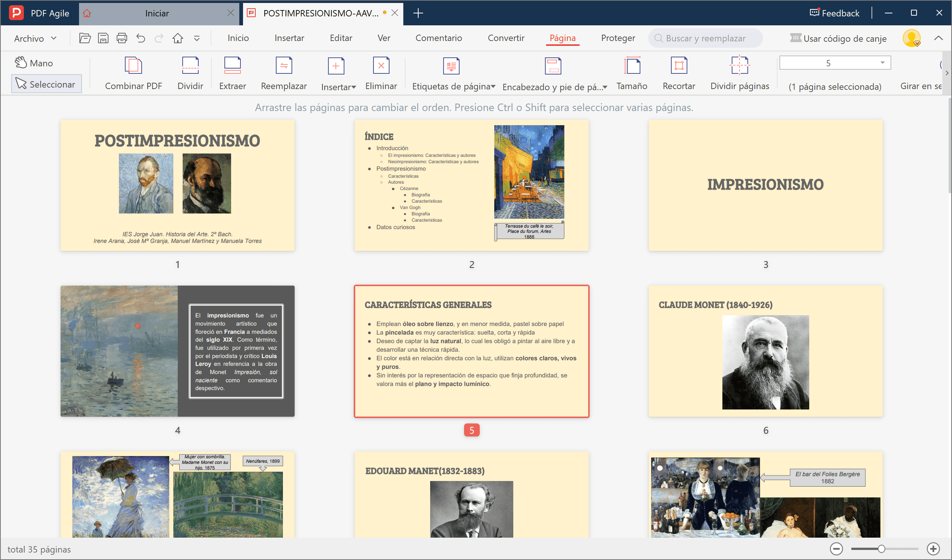Click Usar código de canje
The height and width of the screenshot is (560, 952).
pyautogui.click(x=838, y=38)
